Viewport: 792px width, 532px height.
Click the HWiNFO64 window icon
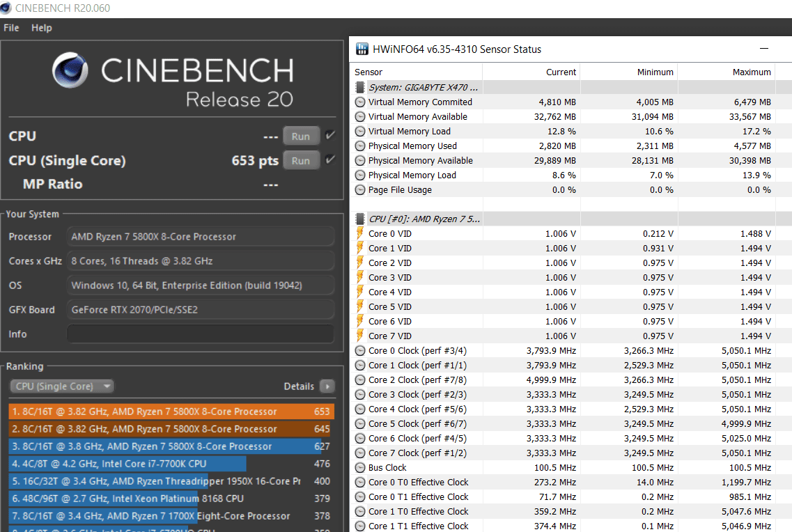(362, 49)
